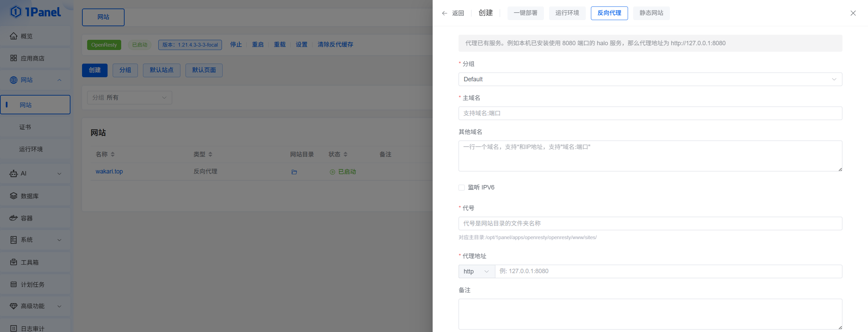The width and height of the screenshot is (868, 332).
Task: Open the scheduled tasks calendar icon
Action: [14, 284]
